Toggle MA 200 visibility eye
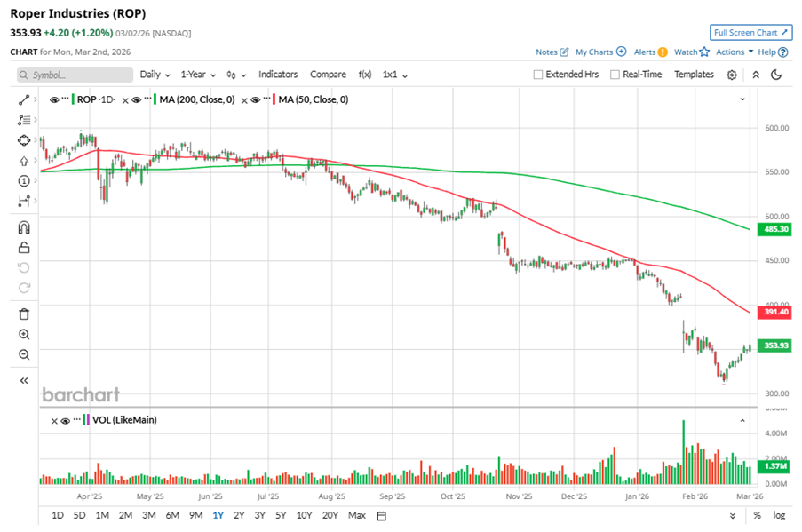This screenshot has width=802, height=532. pyautogui.click(x=136, y=99)
